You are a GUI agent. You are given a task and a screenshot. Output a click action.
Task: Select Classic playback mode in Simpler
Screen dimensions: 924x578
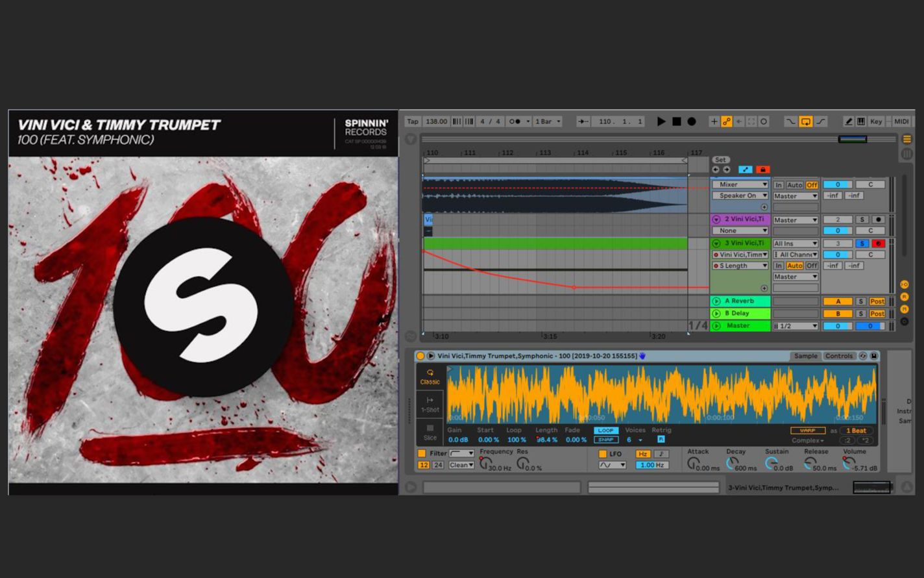(430, 377)
